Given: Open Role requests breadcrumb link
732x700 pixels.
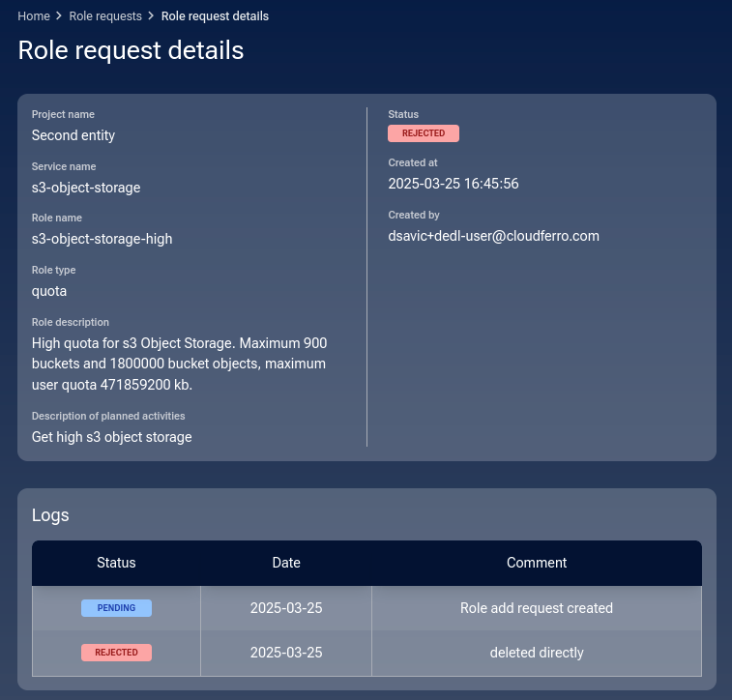Looking at the screenshot, I should pyautogui.click(x=105, y=15).
